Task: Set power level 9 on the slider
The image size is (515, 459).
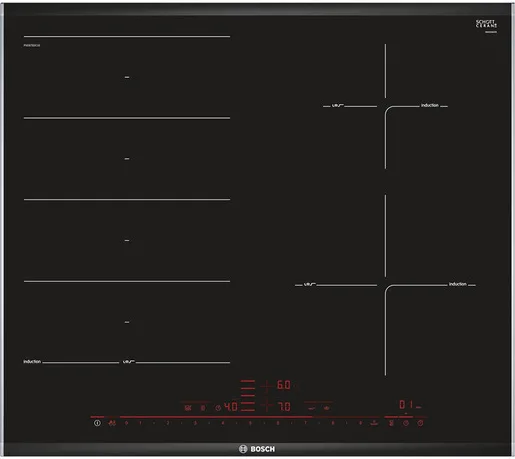Action: pyautogui.click(x=360, y=423)
